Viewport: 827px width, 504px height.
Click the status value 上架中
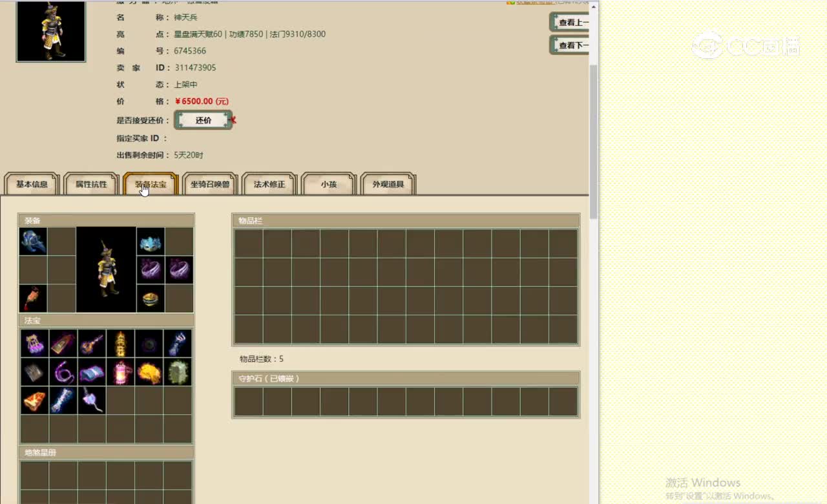pos(185,85)
